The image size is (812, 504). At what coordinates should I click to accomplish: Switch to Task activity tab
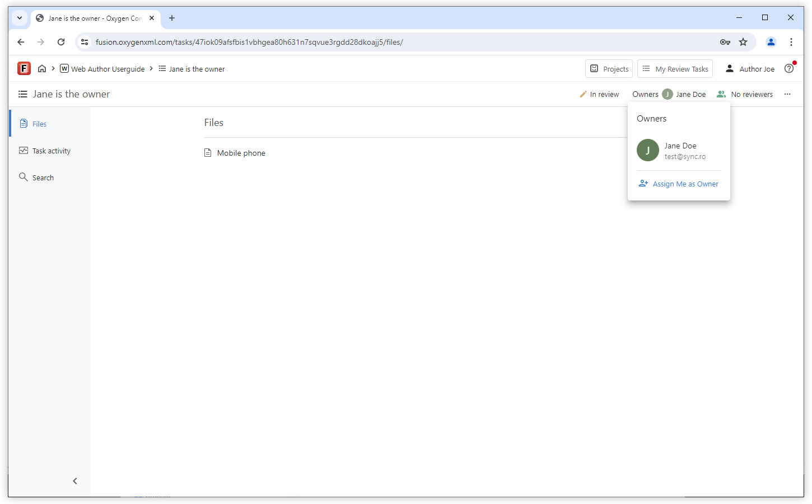(x=49, y=151)
